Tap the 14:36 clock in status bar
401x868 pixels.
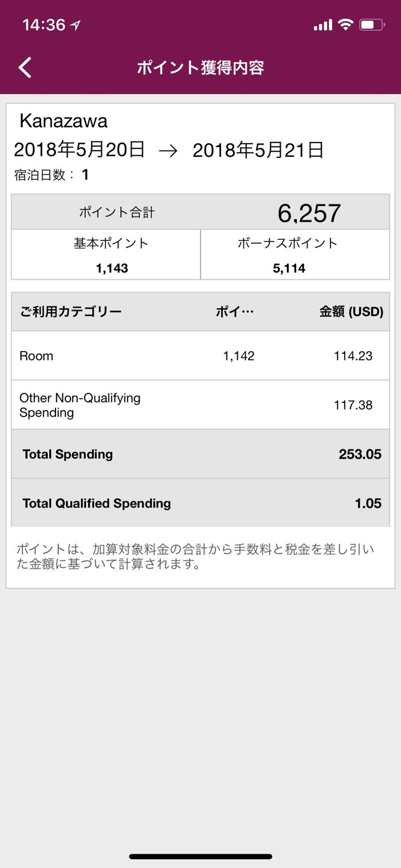pyautogui.click(x=44, y=25)
